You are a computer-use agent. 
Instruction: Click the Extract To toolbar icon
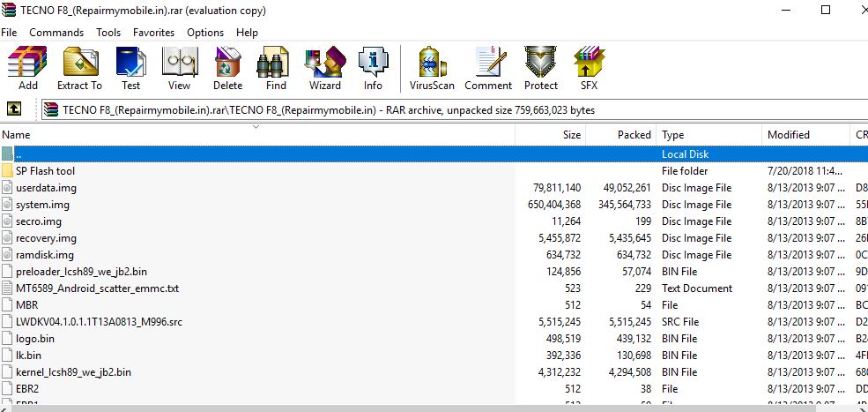tap(79, 69)
